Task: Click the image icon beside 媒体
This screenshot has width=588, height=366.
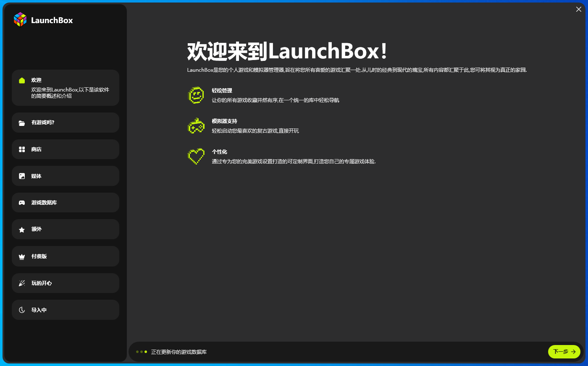Action: (x=22, y=176)
